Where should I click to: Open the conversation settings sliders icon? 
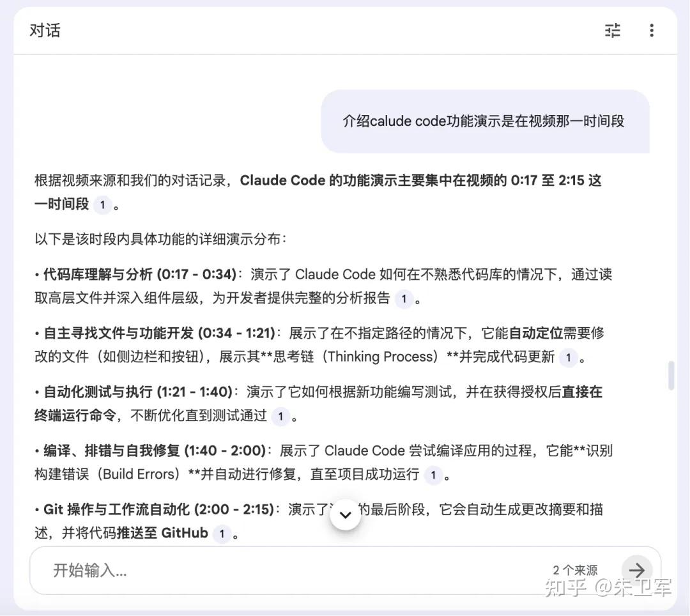pyautogui.click(x=612, y=31)
